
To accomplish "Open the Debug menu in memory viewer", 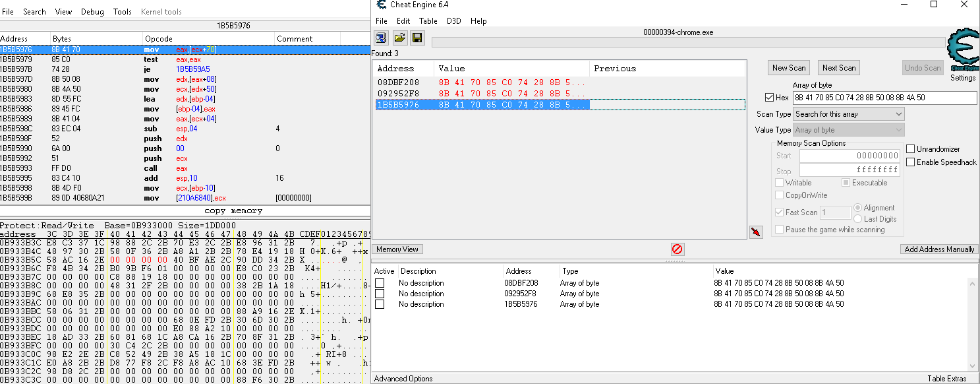I will [92, 12].
